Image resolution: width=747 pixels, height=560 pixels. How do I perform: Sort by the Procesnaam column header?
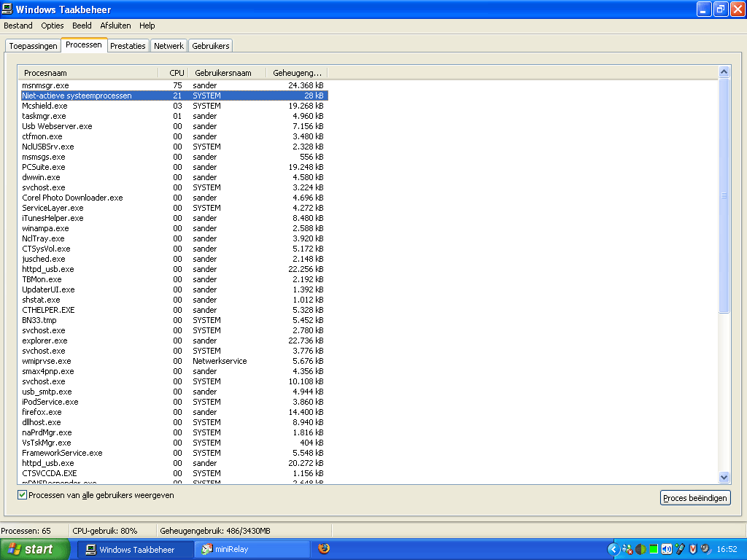click(x=88, y=73)
